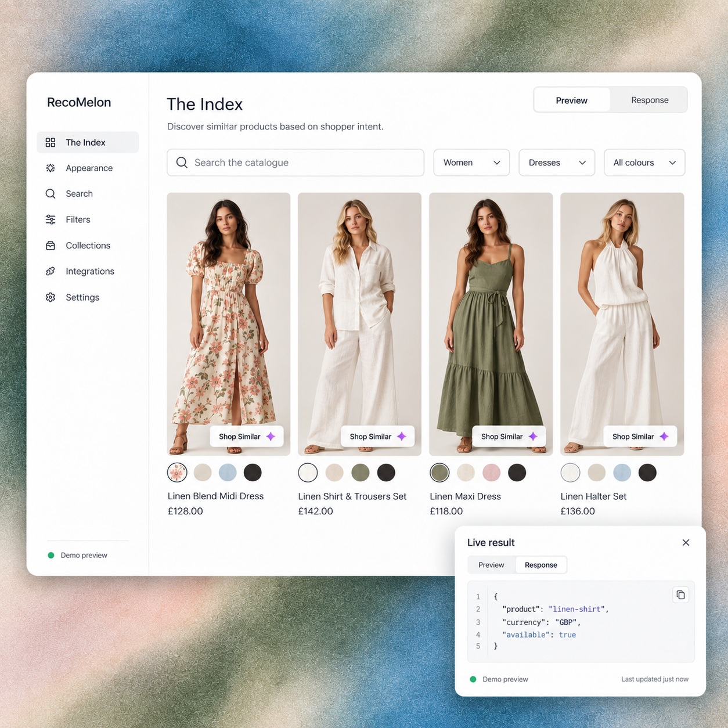The width and height of the screenshot is (728, 728).
Task: Select light blue swatch of Linen Blend Midi Dress
Action: coord(228,473)
